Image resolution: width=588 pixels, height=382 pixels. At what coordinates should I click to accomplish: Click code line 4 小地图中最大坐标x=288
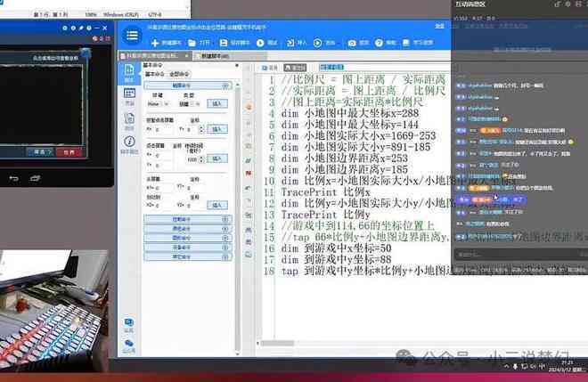[349, 113]
